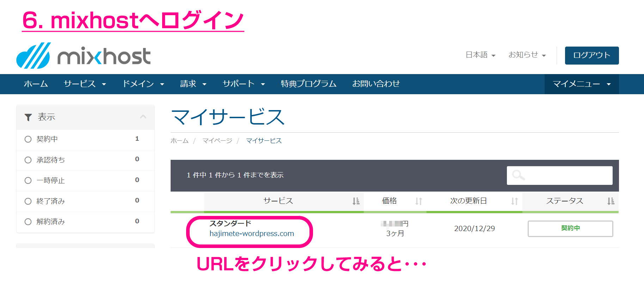Click the mixhost logo
Screen dimensions: 644x284
84,55
